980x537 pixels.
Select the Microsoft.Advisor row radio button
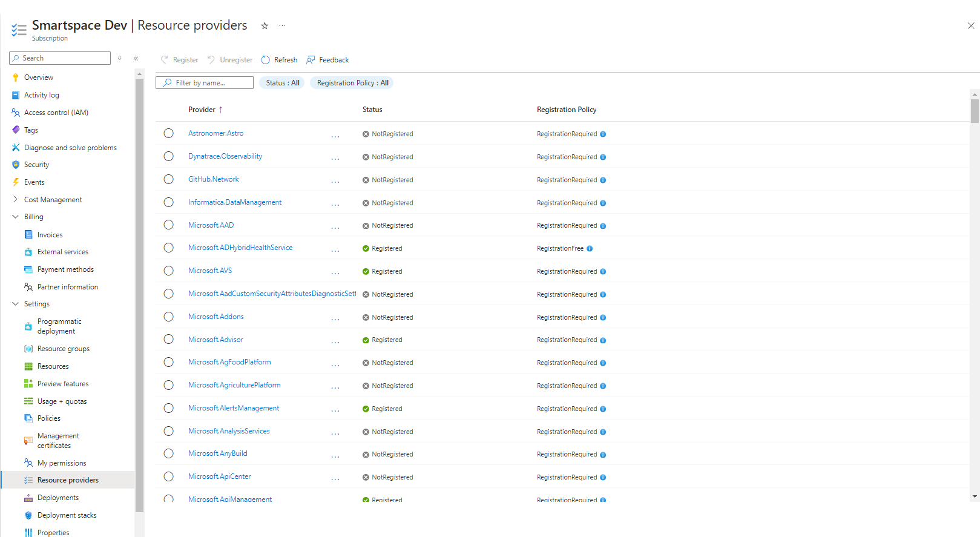[169, 340]
